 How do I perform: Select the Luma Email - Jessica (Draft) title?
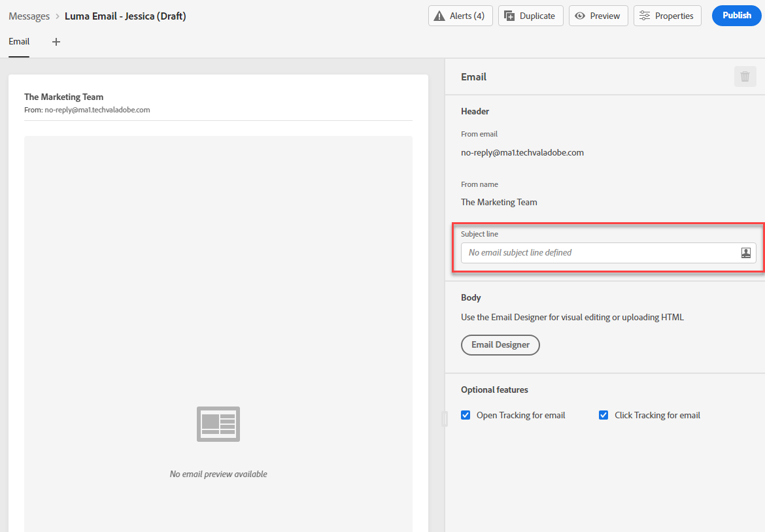click(x=126, y=16)
